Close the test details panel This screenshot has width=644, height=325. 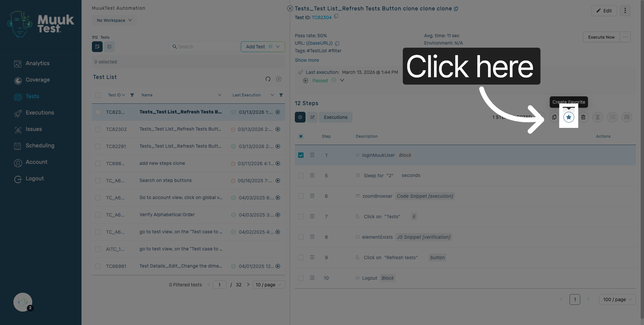pyautogui.click(x=290, y=8)
